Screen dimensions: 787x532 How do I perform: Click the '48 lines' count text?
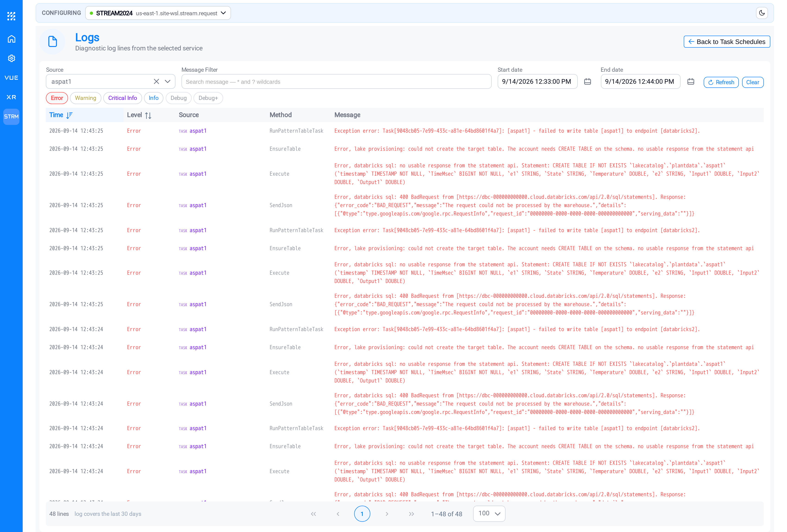pyautogui.click(x=59, y=514)
